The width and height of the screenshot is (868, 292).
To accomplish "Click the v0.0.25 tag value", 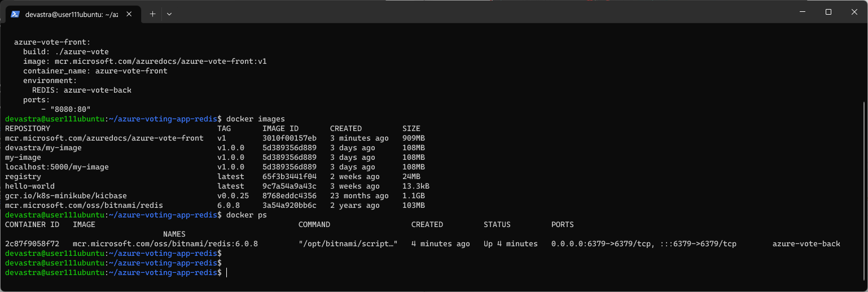I will 233,196.
